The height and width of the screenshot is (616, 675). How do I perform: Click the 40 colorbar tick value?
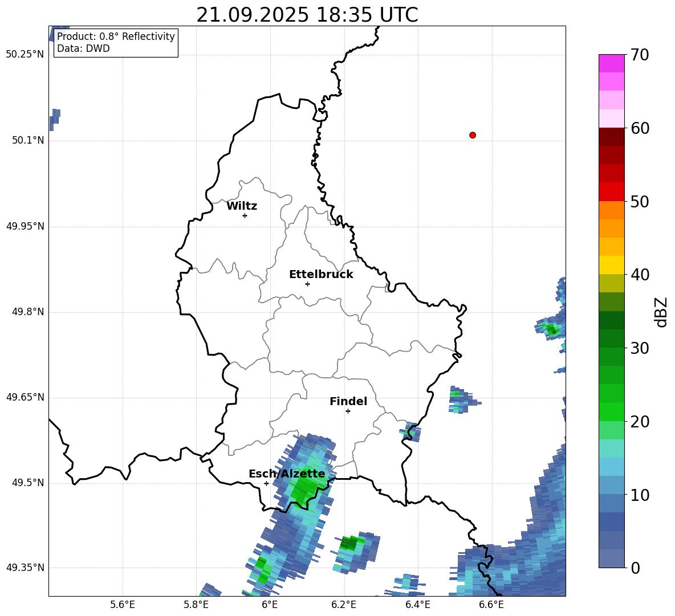coord(640,275)
